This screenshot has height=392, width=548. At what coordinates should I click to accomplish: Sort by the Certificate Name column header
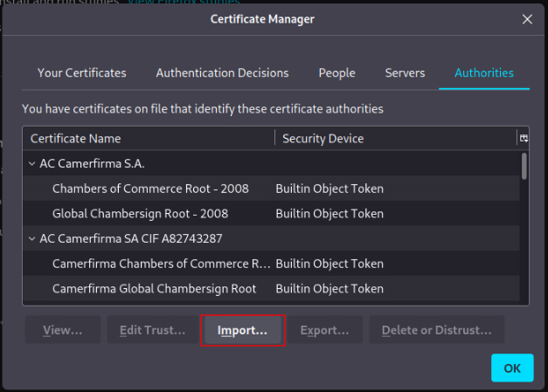(149, 138)
